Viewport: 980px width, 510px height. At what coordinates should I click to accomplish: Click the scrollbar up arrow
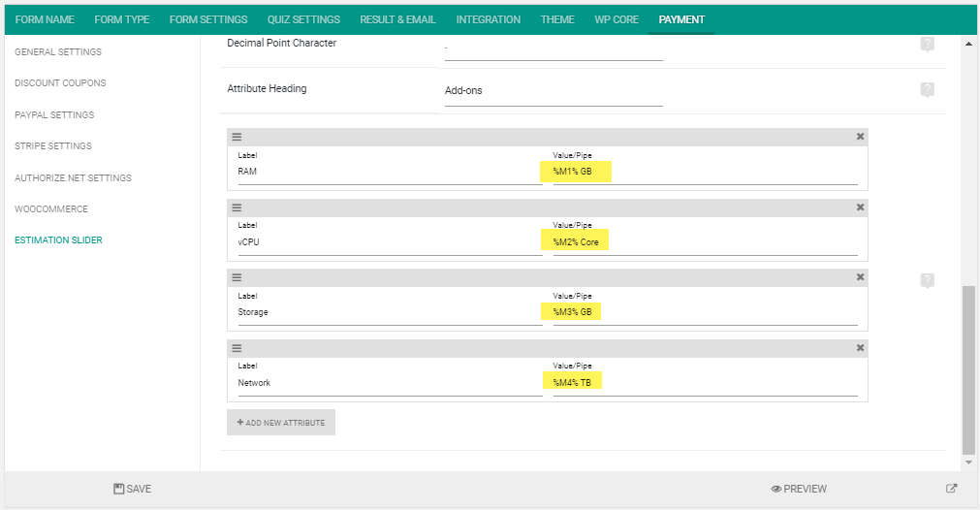click(968, 44)
